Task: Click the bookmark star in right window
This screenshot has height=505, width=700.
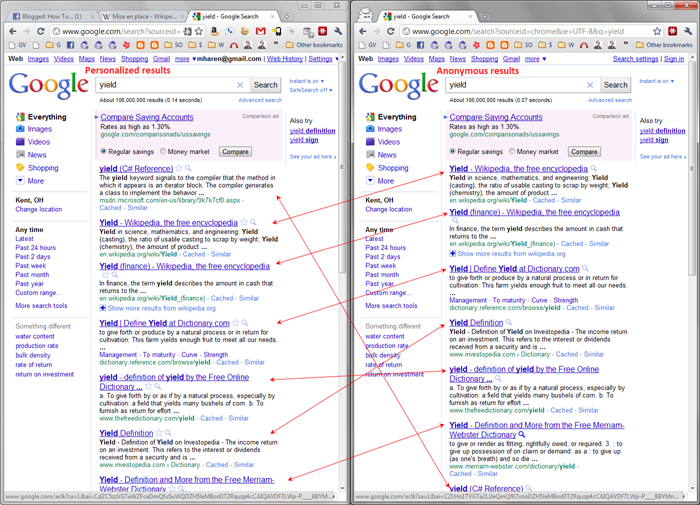Action: coord(657,31)
